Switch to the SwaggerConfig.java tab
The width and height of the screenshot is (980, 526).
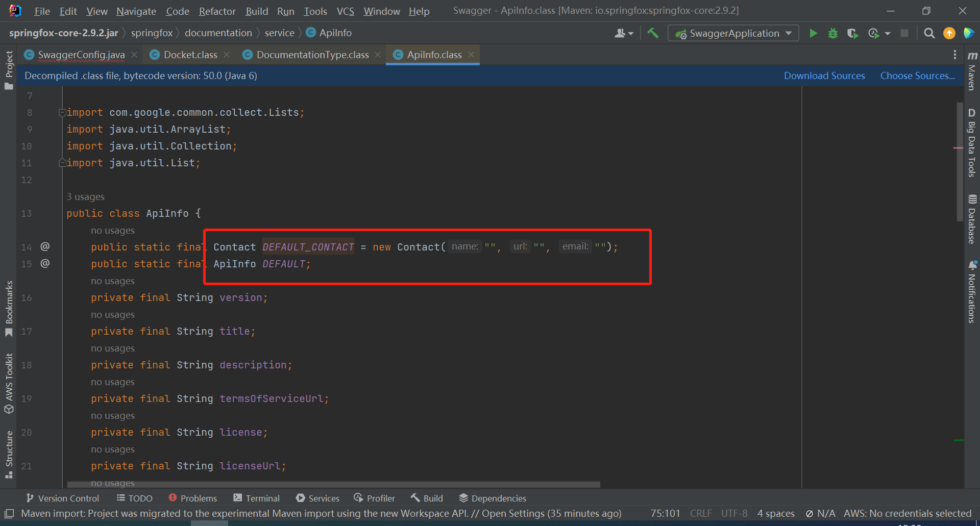point(81,55)
